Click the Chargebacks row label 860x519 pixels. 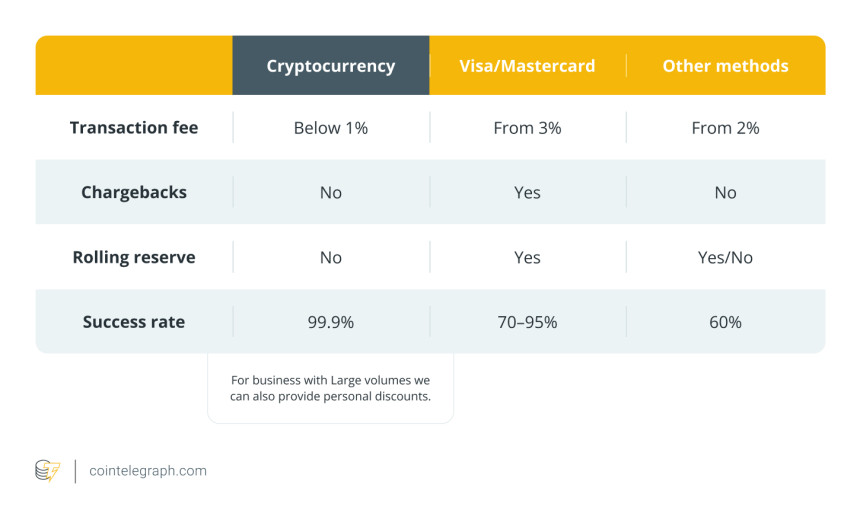click(x=134, y=192)
